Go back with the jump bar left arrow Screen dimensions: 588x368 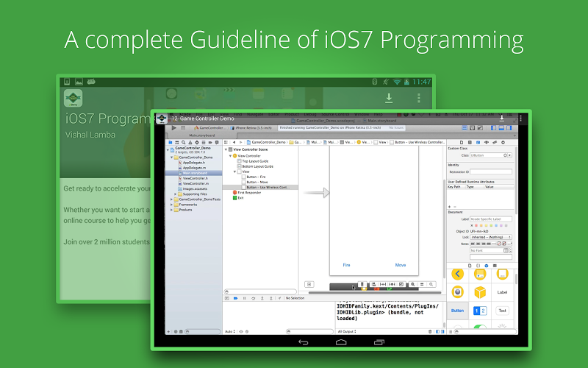pos(234,142)
